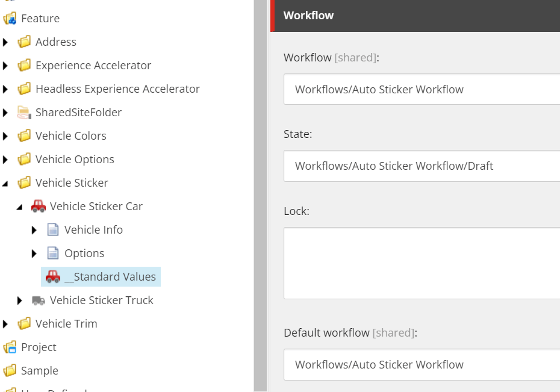Click the SharedSiteFolder hand-folder icon
560x392 pixels.
pos(24,113)
